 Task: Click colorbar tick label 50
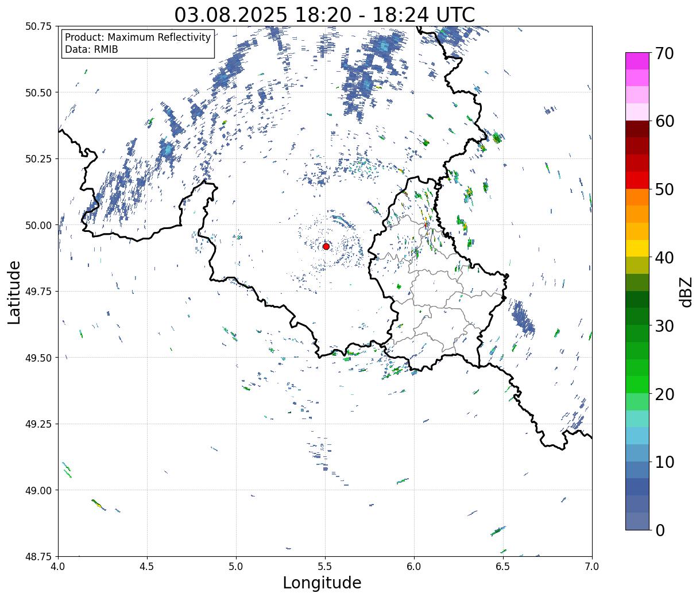click(x=664, y=189)
